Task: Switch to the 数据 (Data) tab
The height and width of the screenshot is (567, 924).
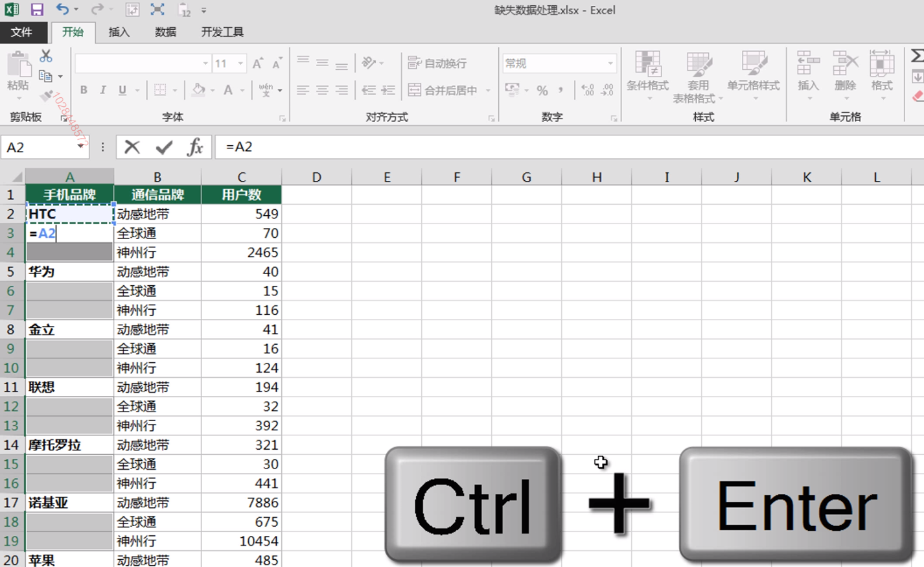Action: [x=165, y=32]
